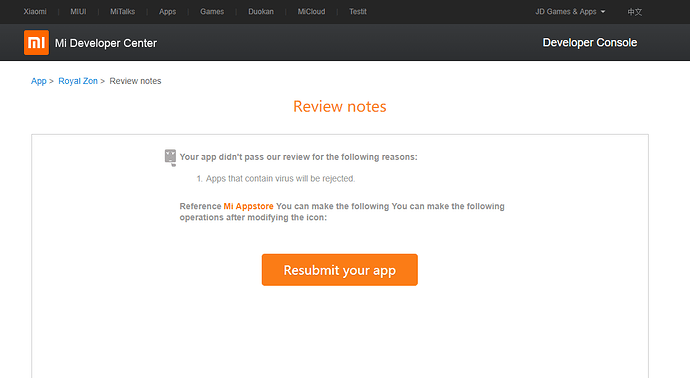Click the Review notes breadcrumb text
This screenshot has height=378, width=690.
coord(135,81)
